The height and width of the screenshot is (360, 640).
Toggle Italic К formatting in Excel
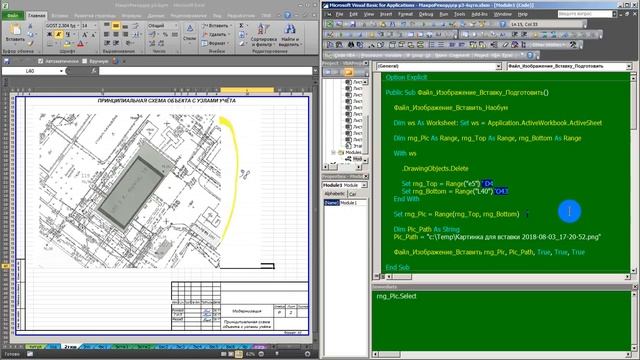click(58, 35)
